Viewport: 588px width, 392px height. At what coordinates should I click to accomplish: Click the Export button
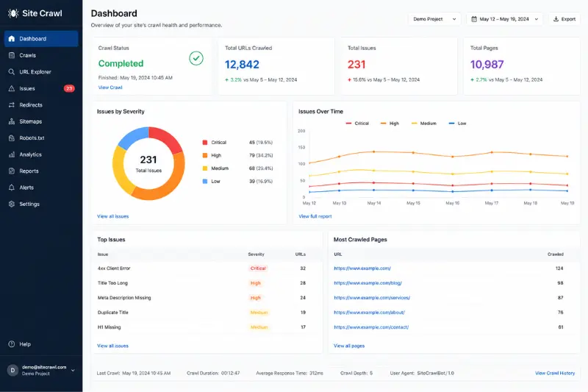point(564,19)
